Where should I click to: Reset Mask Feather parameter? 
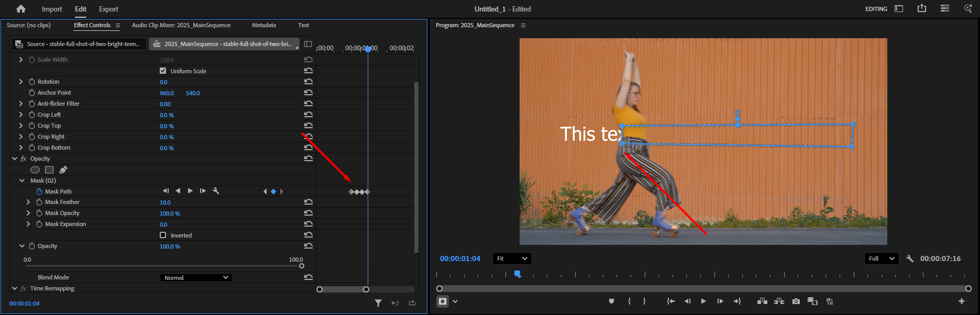tap(309, 202)
